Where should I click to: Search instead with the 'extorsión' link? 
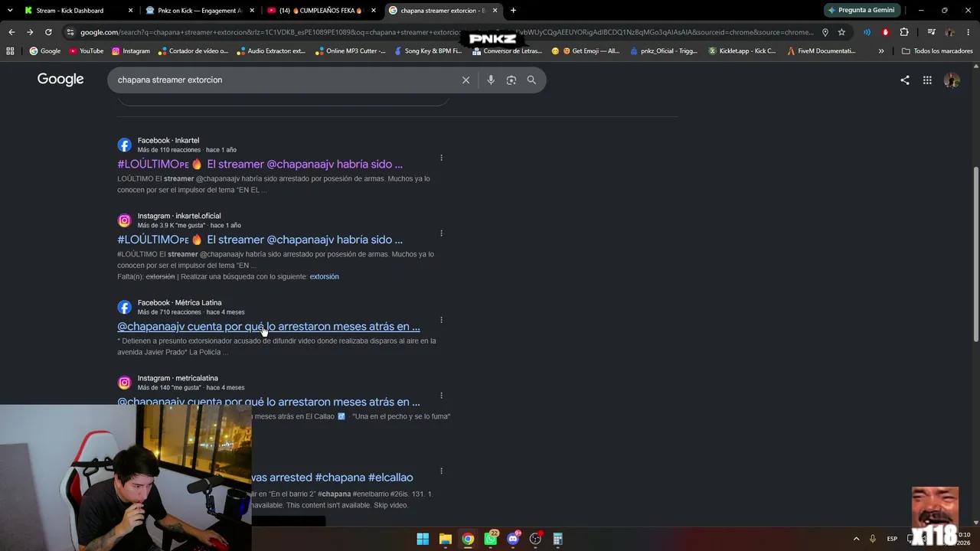(x=324, y=276)
